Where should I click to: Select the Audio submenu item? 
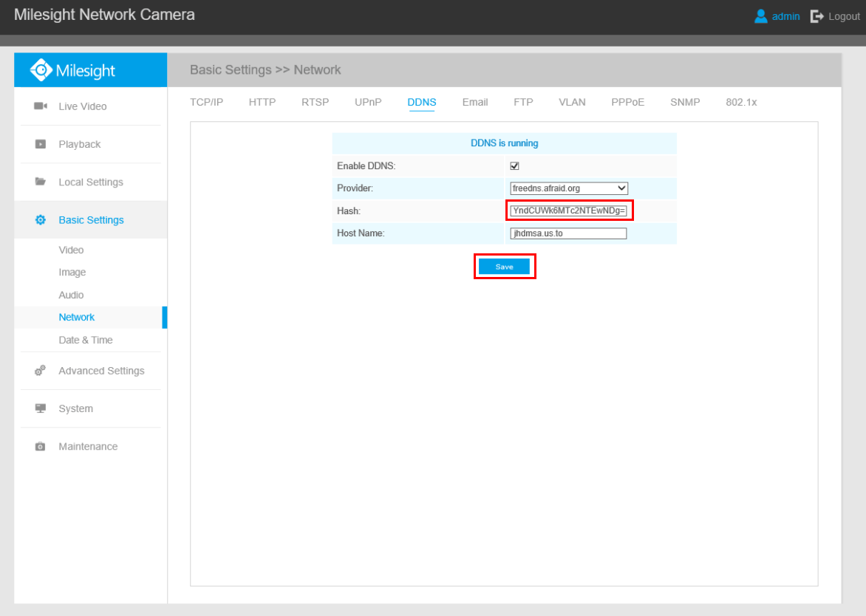(x=71, y=295)
